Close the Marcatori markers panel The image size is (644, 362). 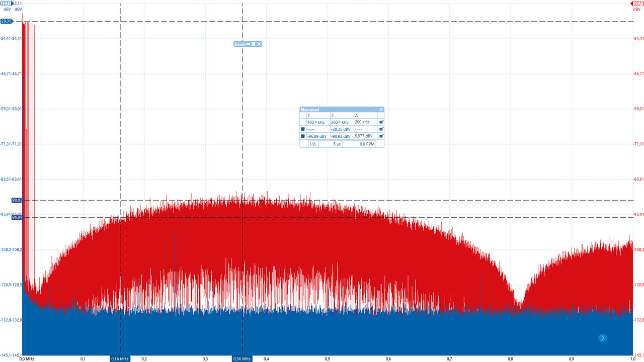point(381,110)
